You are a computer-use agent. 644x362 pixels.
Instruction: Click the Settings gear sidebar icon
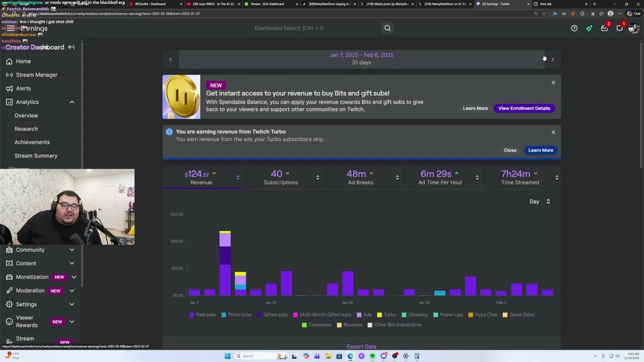(9, 304)
